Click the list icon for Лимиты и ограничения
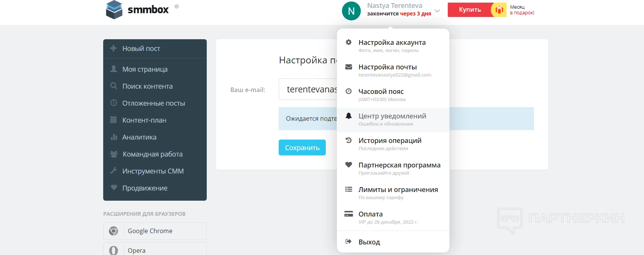This screenshot has width=644, height=255. point(349,189)
